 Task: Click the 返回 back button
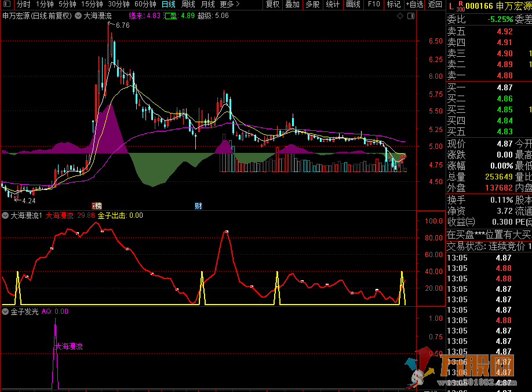pos(435,5)
